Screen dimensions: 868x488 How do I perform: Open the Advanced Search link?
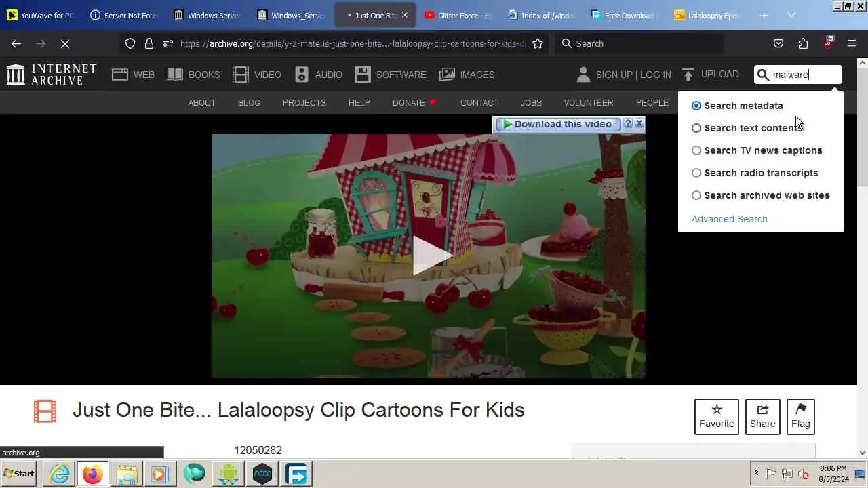[730, 219]
